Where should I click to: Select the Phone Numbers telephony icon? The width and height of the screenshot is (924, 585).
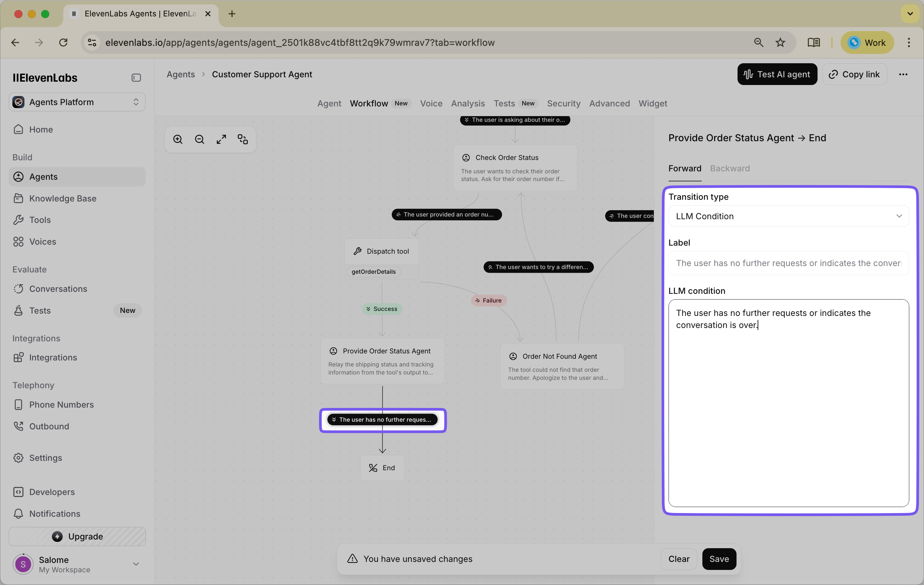click(19, 404)
